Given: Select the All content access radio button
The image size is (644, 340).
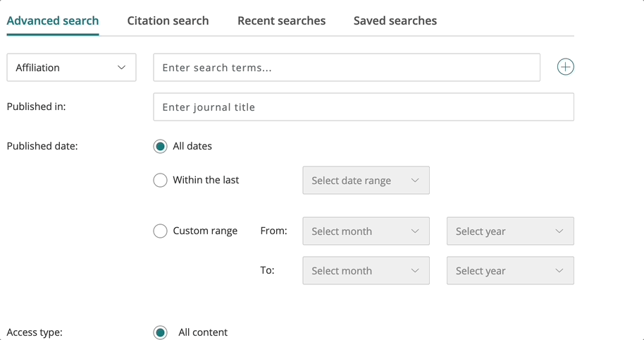Looking at the screenshot, I should pyautogui.click(x=161, y=332).
